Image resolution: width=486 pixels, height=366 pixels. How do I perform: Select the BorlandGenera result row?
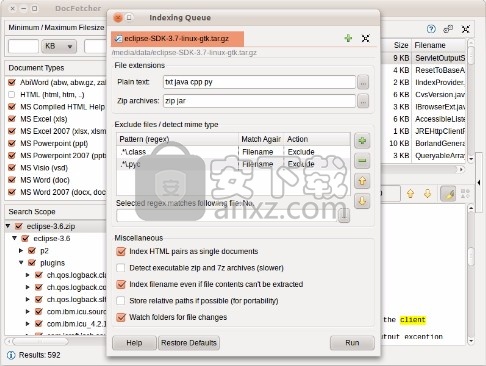point(423,143)
